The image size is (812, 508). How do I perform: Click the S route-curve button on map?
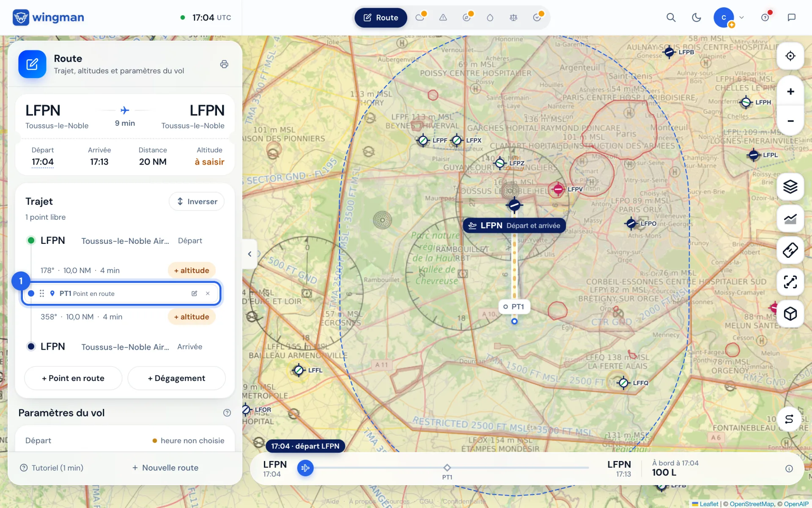tap(789, 419)
